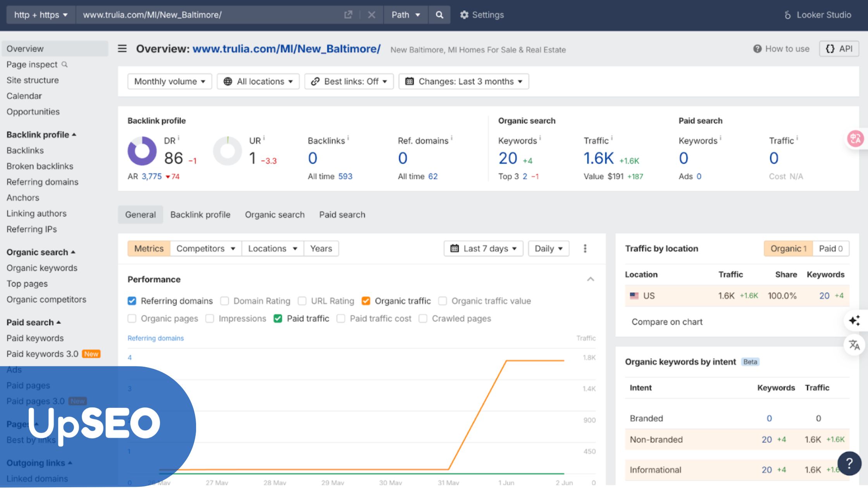Switch to Paid search tab
Screen dimensions: 868x488
(342, 215)
